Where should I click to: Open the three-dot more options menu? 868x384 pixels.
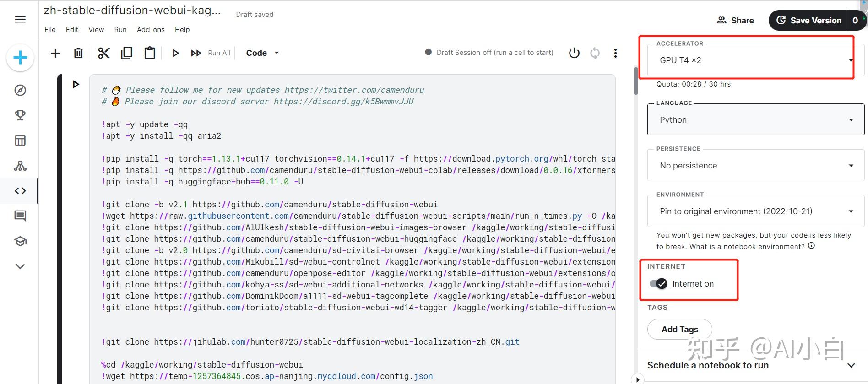[615, 53]
